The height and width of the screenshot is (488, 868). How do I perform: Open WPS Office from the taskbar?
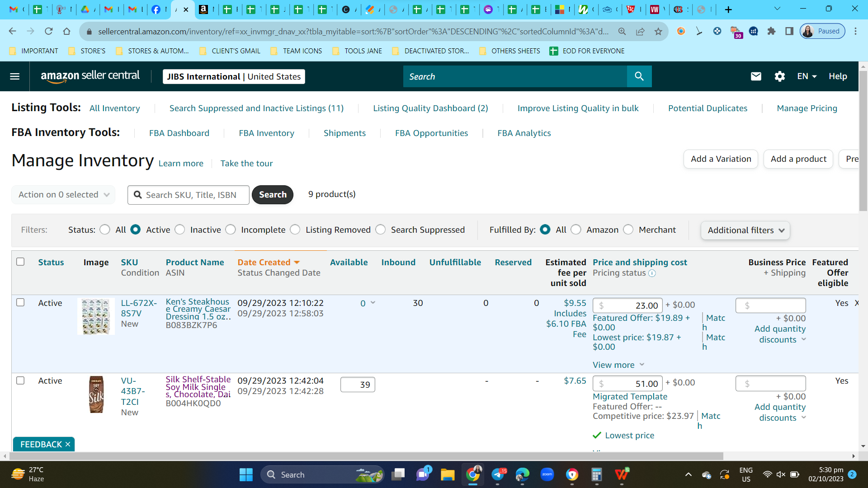pyautogui.click(x=622, y=474)
